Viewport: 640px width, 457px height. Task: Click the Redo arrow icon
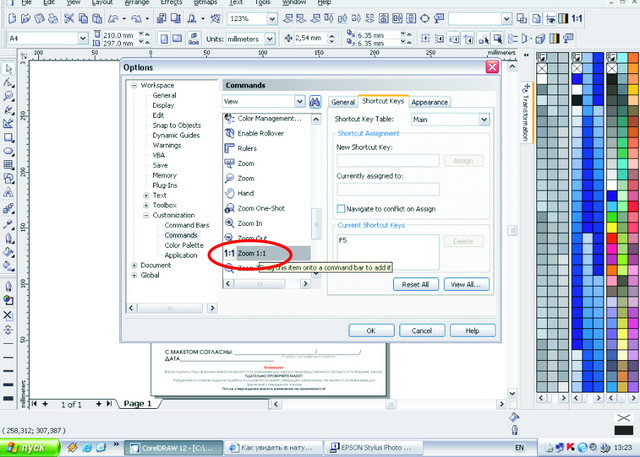[x=136, y=18]
